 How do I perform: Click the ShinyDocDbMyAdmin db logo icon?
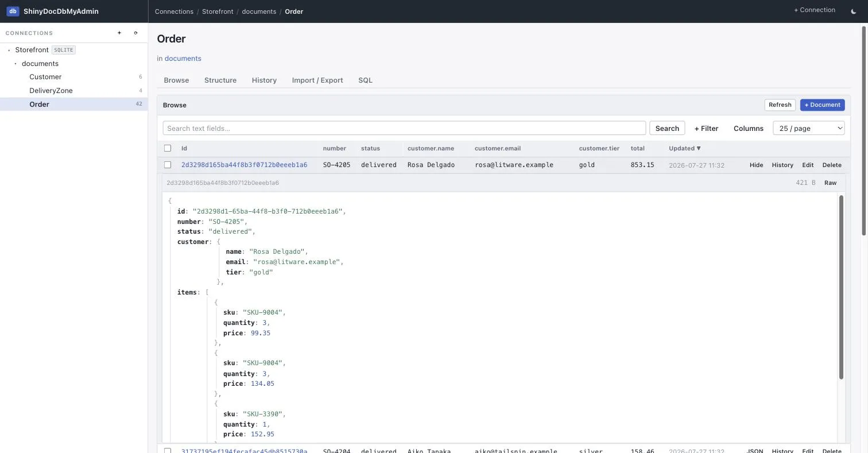[x=13, y=11]
